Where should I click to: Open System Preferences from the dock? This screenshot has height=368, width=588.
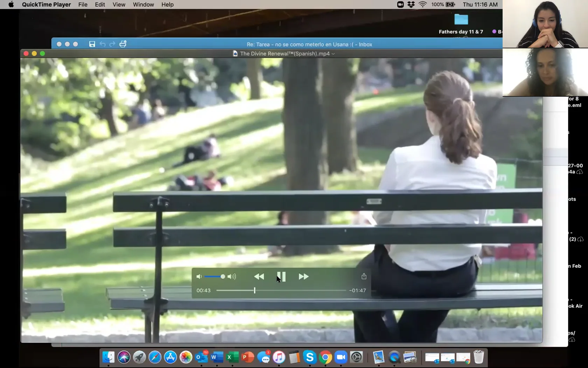(x=356, y=357)
